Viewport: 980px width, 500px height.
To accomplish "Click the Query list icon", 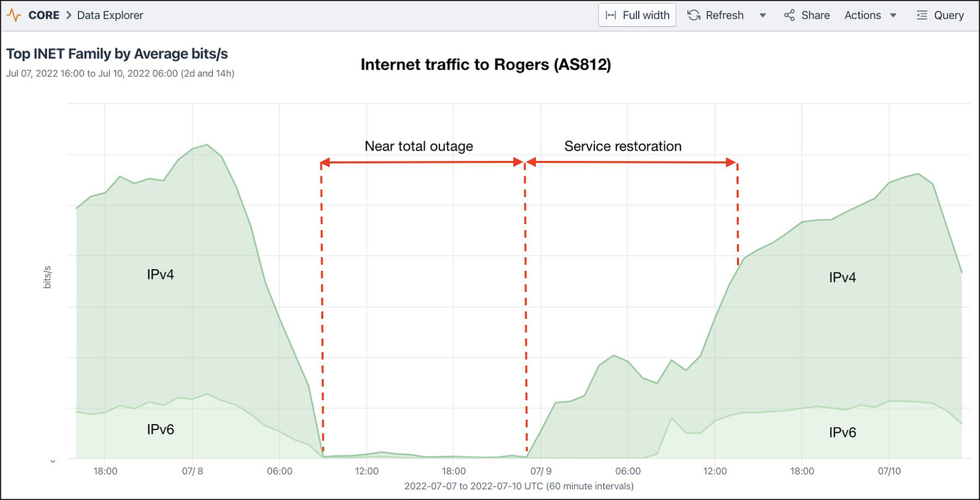I will 922,15.
